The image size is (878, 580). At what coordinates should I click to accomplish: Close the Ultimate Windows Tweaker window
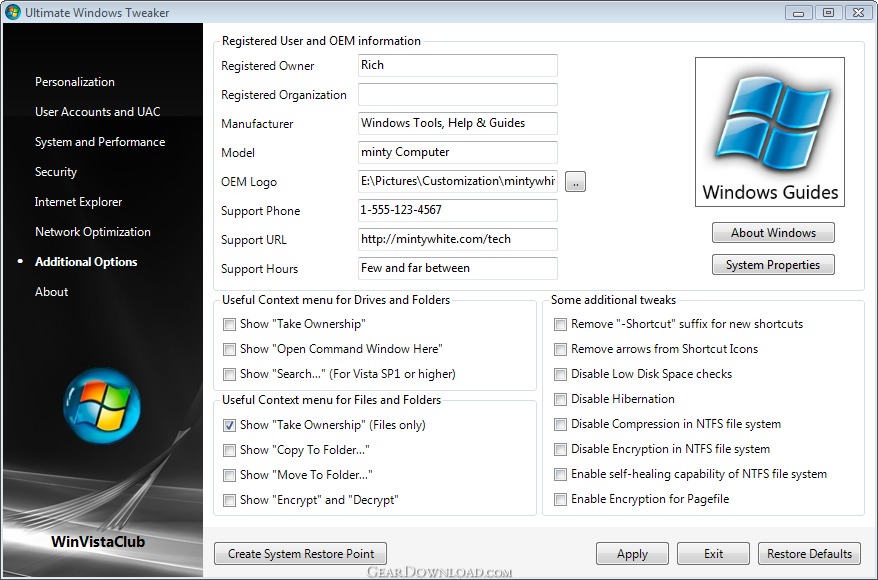858,12
